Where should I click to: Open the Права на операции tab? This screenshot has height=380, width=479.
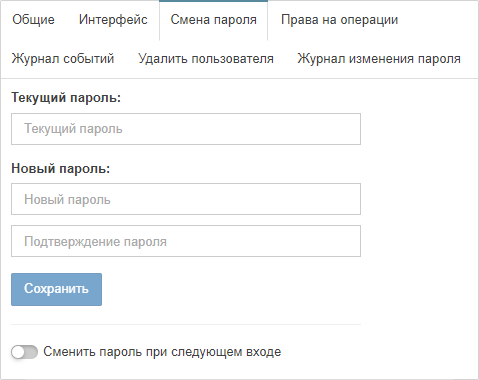(339, 20)
